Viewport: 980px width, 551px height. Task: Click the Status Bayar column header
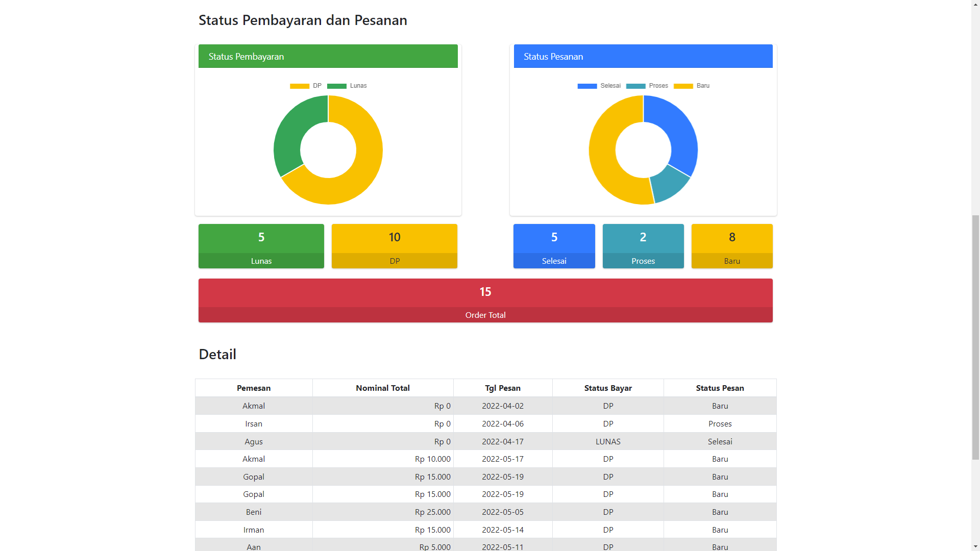point(607,388)
